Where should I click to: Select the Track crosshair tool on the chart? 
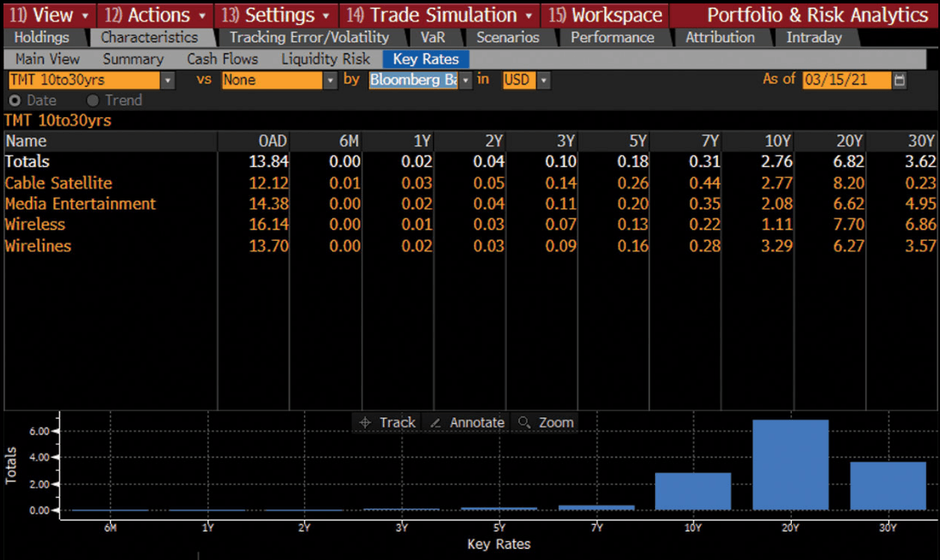click(387, 422)
